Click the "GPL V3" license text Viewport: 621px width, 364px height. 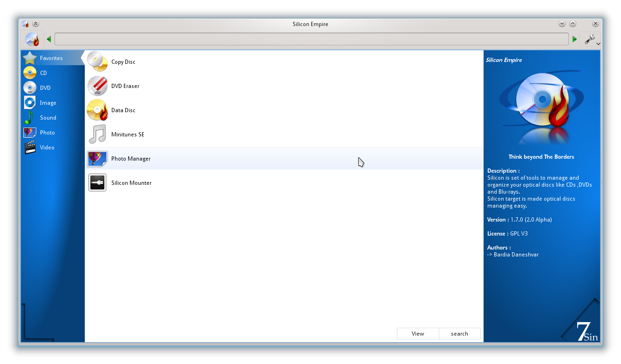(519, 234)
